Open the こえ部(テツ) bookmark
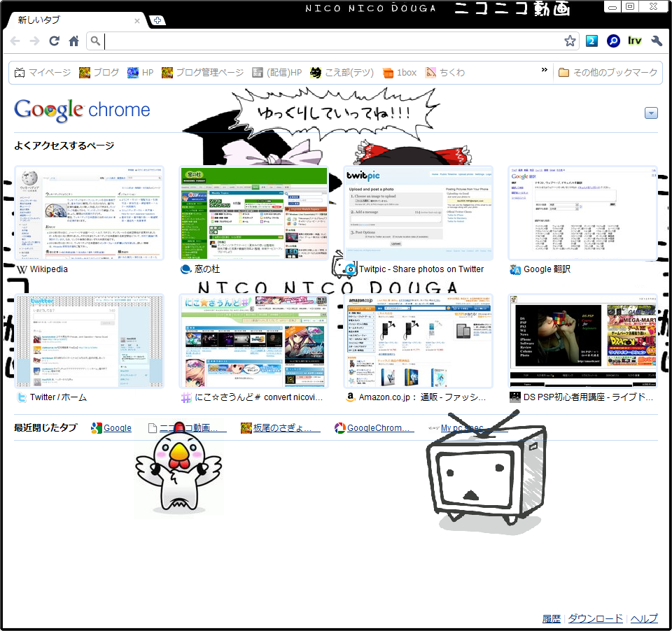Image resolution: width=672 pixels, height=631 pixels. (x=342, y=72)
